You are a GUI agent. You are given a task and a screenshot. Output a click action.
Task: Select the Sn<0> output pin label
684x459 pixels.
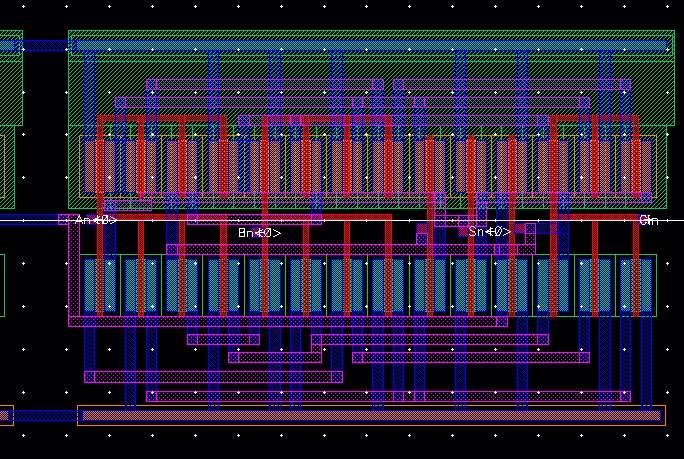click(489, 232)
